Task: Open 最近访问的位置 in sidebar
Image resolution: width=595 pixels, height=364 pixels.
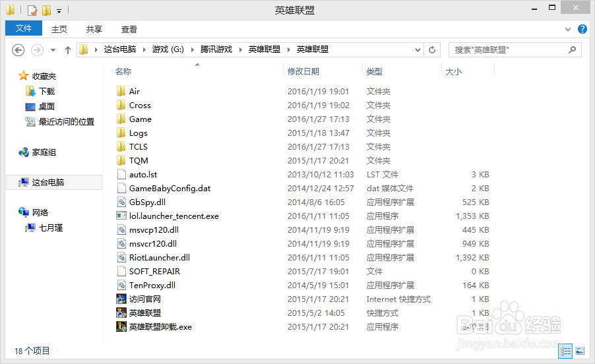Action: [67, 122]
